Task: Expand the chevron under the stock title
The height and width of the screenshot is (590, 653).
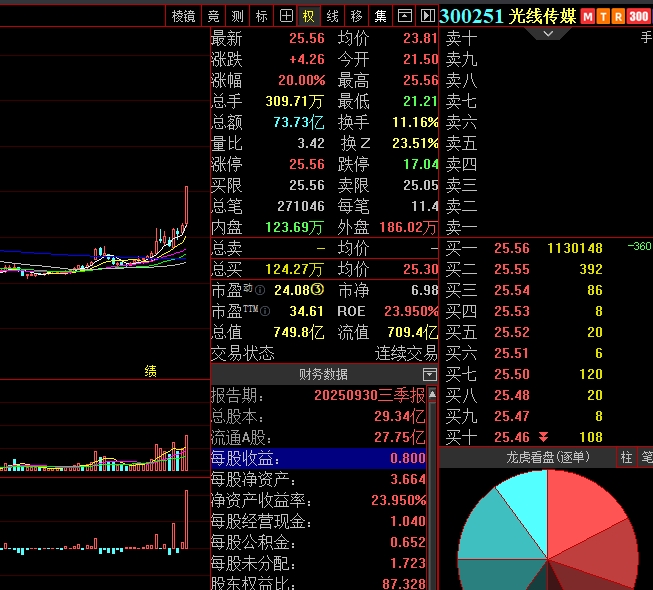Action: pyautogui.click(x=548, y=33)
